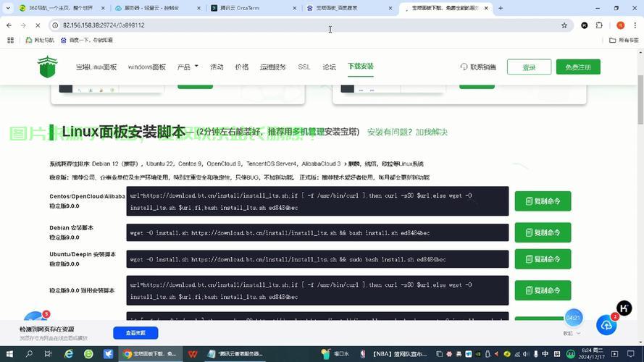Copy the Ubuntu/Deepin install script command

pyautogui.click(x=543, y=259)
